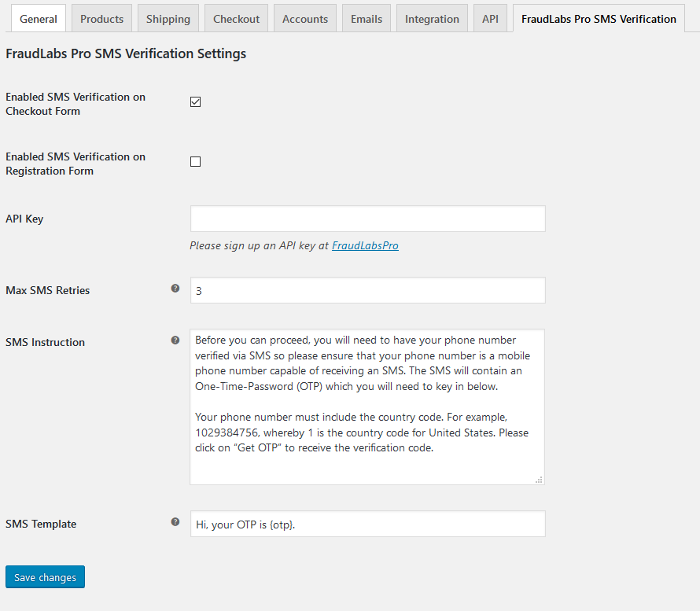Click into the Max SMS Retries field
This screenshot has height=611, width=700.
[368, 290]
